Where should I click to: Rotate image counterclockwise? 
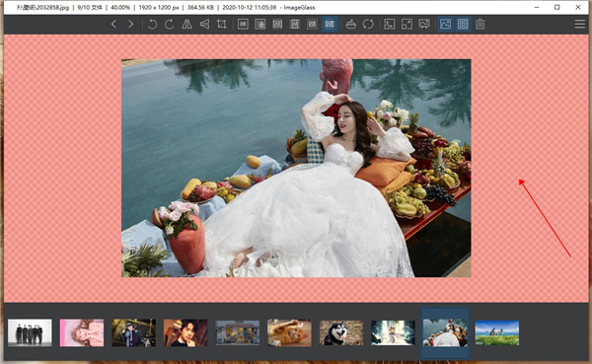click(x=152, y=24)
